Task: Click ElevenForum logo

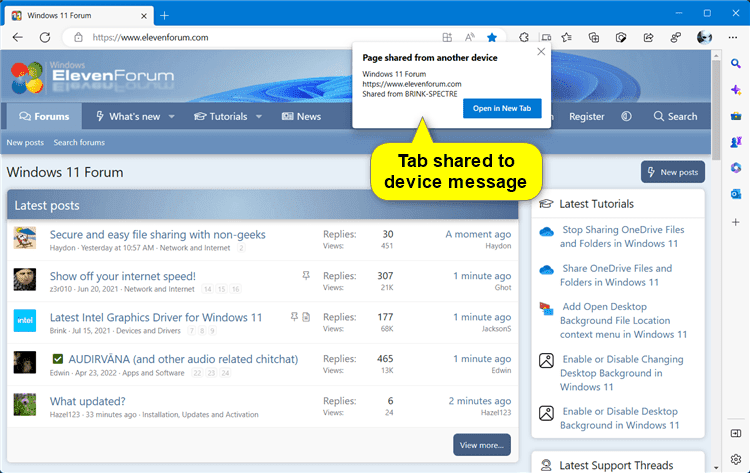Action: pos(92,77)
